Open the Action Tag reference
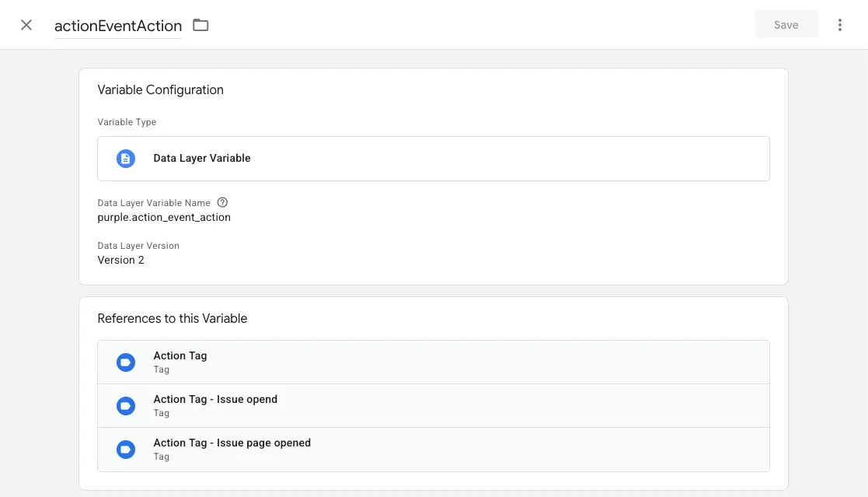Viewport: 868px width, 497px height. tap(434, 362)
